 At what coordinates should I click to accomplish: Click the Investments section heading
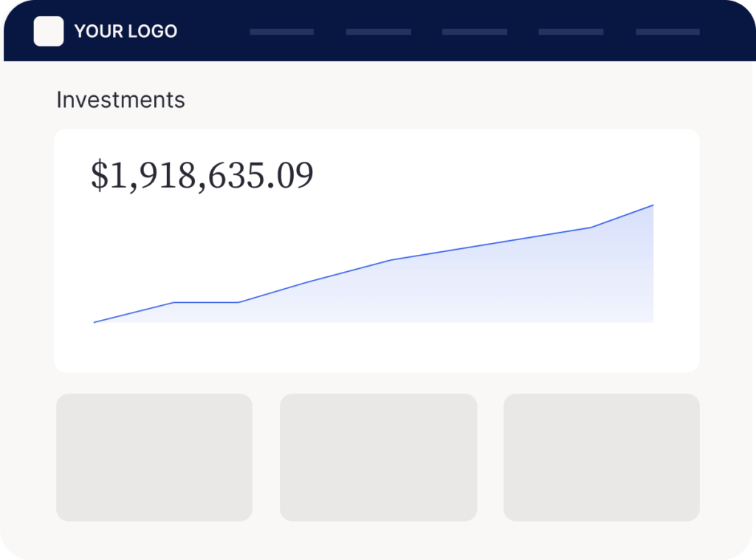(x=120, y=100)
